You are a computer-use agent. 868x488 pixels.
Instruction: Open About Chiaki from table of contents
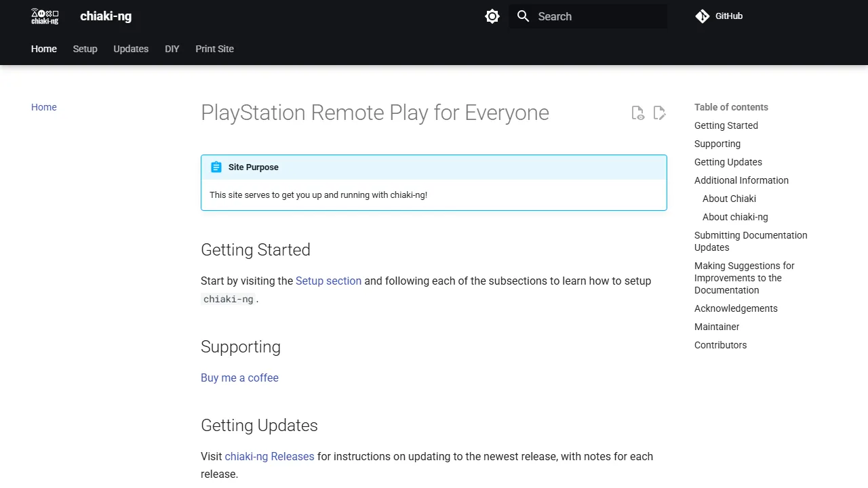click(x=729, y=199)
